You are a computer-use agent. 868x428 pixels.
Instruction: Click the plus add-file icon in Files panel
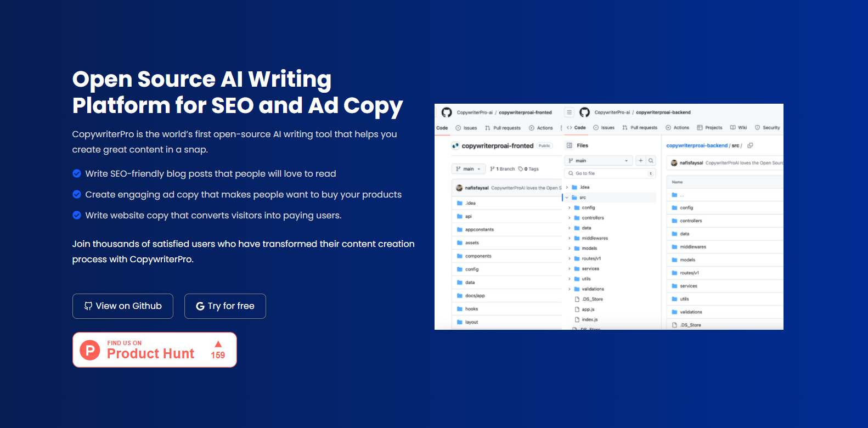click(x=640, y=161)
